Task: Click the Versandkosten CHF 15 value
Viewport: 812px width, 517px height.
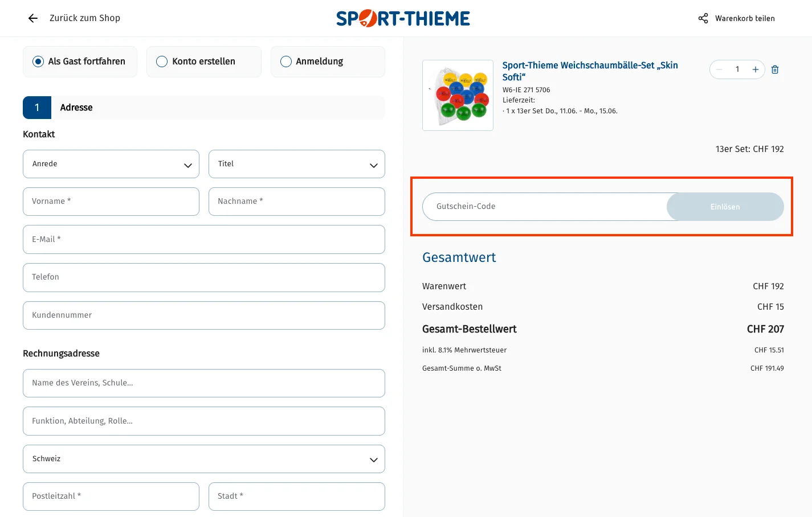Action: (x=770, y=307)
